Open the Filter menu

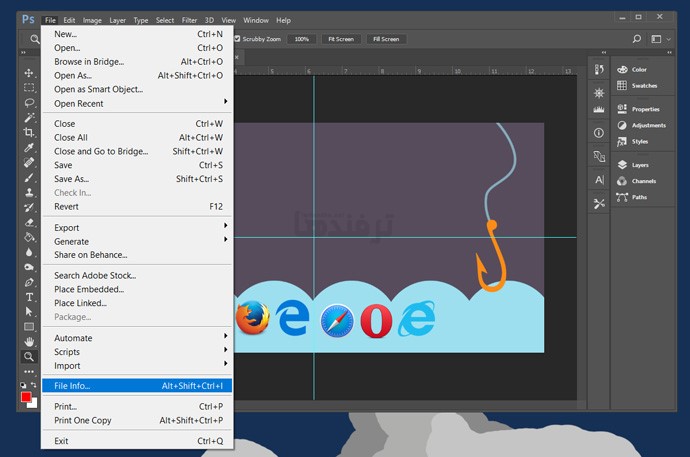click(x=189, y=20)
